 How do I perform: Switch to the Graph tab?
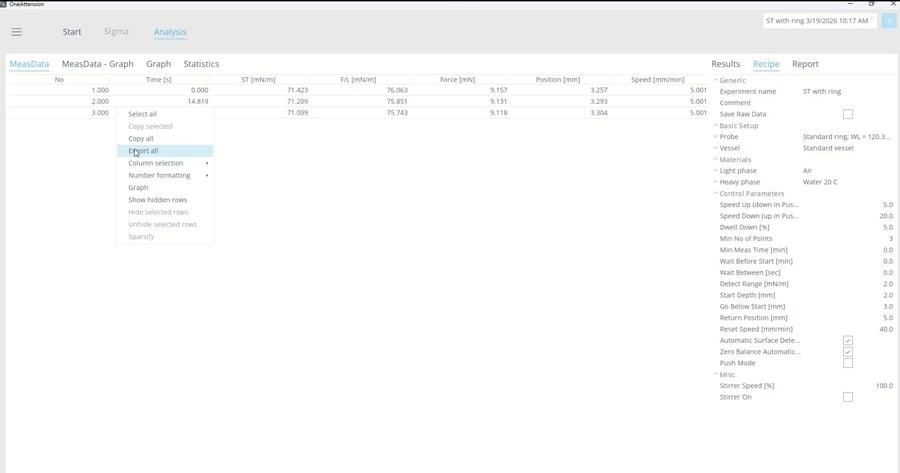pos(158,64)
